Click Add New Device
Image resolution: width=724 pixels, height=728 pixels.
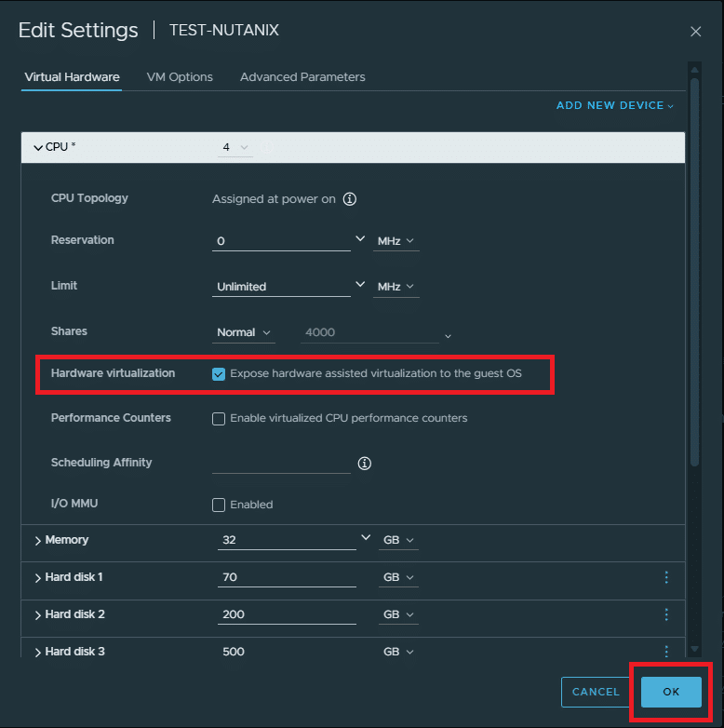tap(614, 106)
